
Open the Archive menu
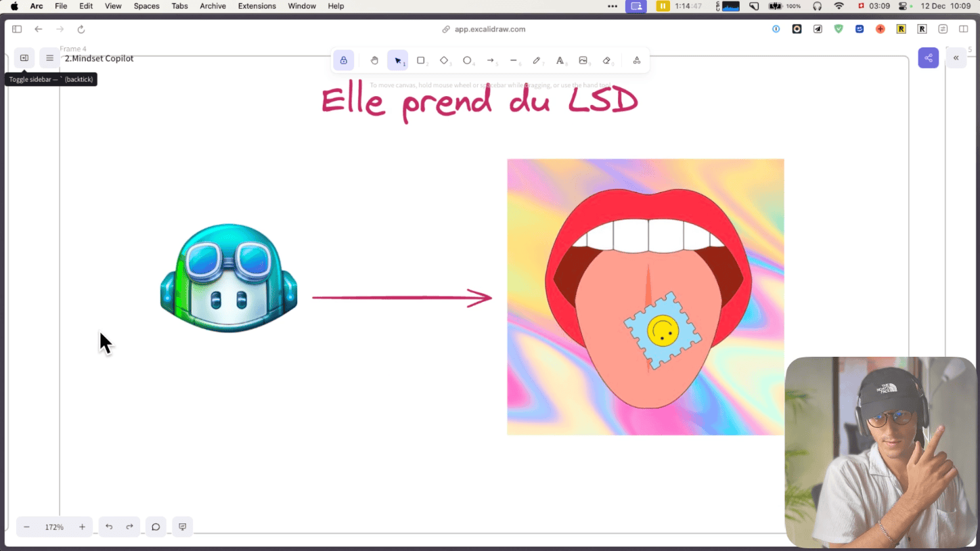click(213, 6)
